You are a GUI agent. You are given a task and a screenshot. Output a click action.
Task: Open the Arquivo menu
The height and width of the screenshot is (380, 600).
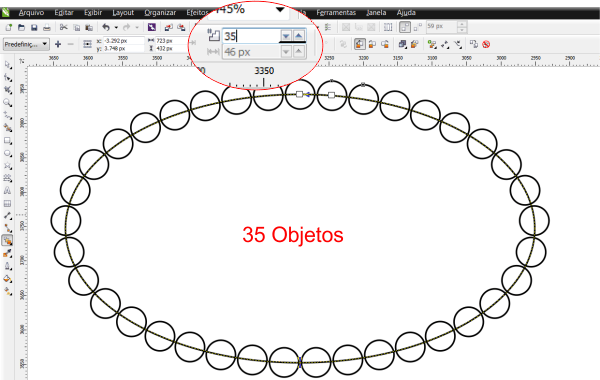[31, 13]
